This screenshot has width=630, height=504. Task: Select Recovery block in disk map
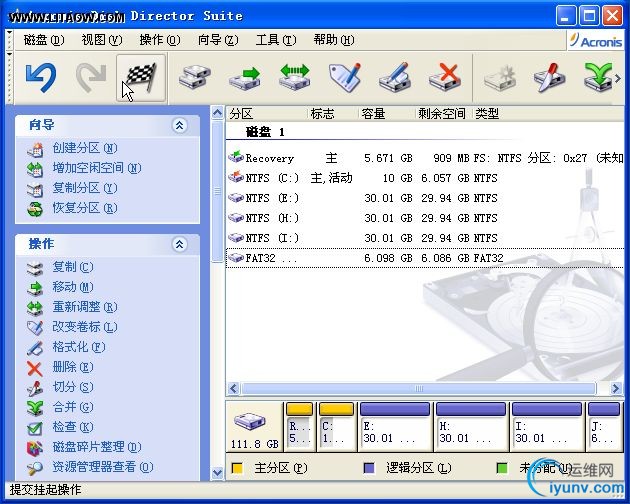click(x=299, y=427)
